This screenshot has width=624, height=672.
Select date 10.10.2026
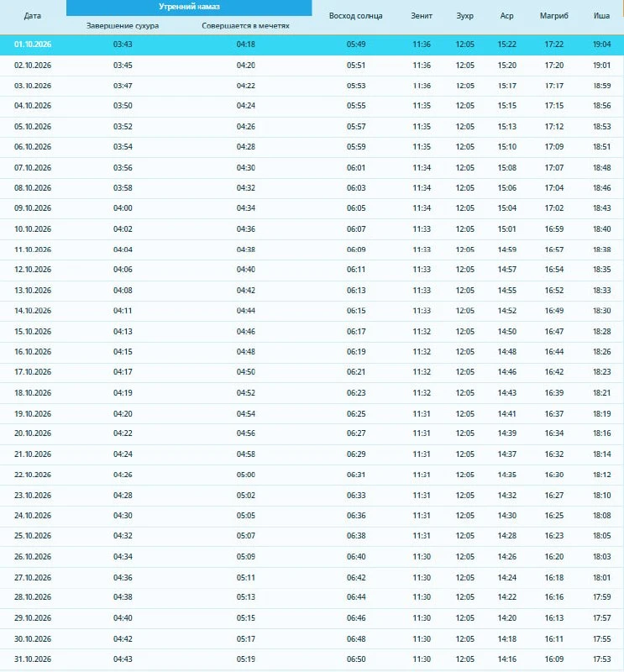pos(33,228)
